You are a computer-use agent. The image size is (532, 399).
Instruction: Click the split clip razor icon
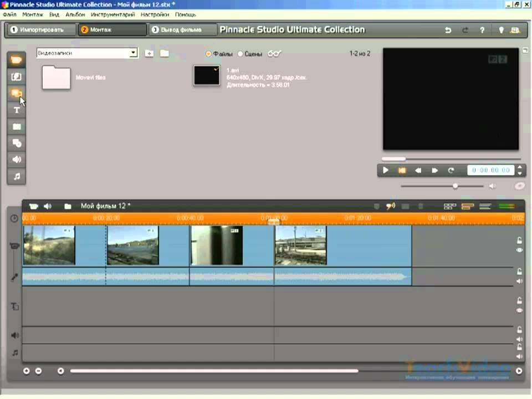[405, 206]
